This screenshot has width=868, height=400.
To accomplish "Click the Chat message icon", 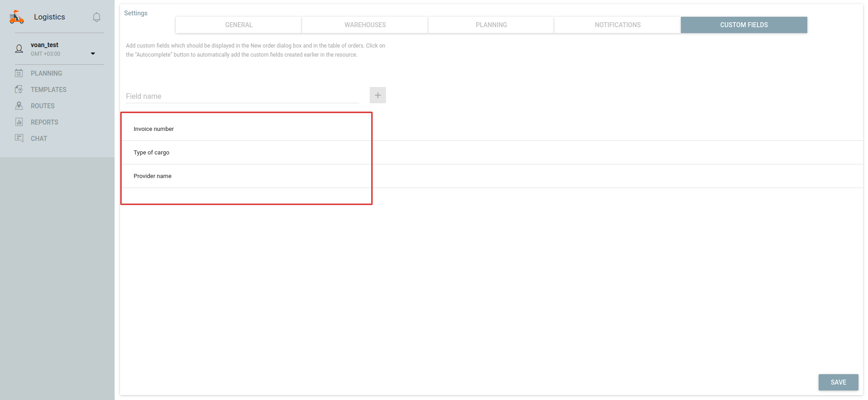I will [x=19, y=138].
